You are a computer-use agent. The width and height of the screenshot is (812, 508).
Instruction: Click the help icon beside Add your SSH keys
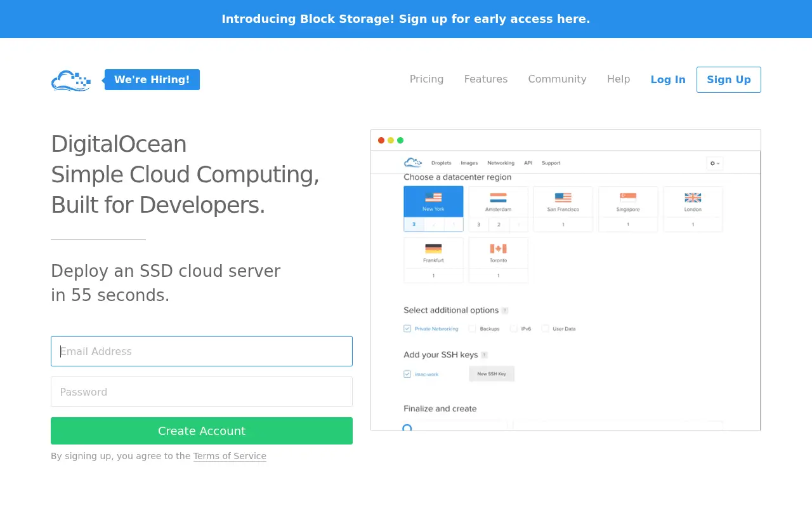(x=484, y=355)
